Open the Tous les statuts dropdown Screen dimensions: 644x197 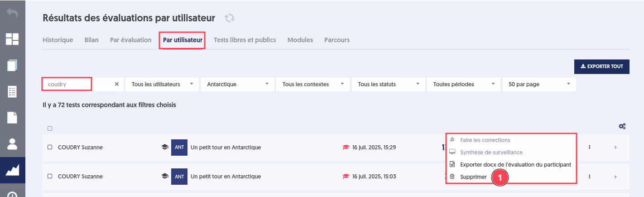pos(389,84)
